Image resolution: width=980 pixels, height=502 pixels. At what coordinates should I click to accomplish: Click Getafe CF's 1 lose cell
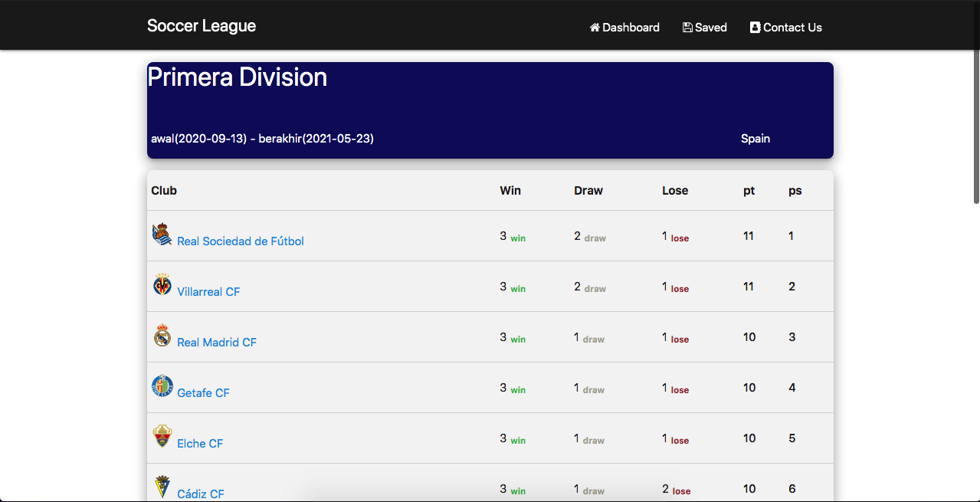point(676,389)
